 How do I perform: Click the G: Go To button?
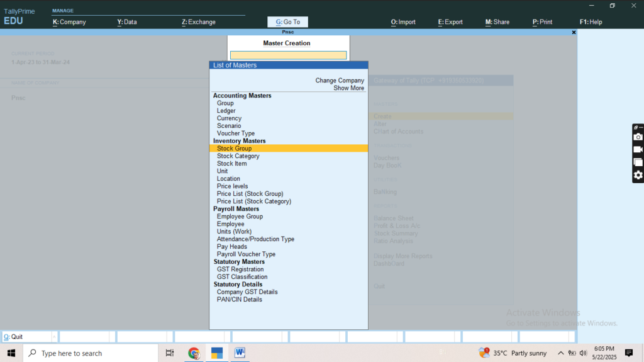point(287,22)
